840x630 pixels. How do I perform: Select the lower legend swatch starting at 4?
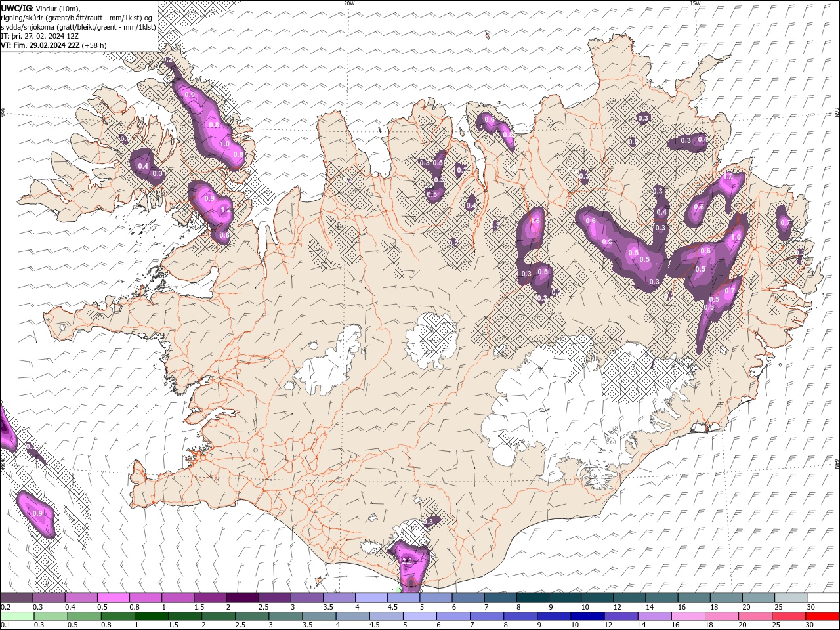pos(352,616)
